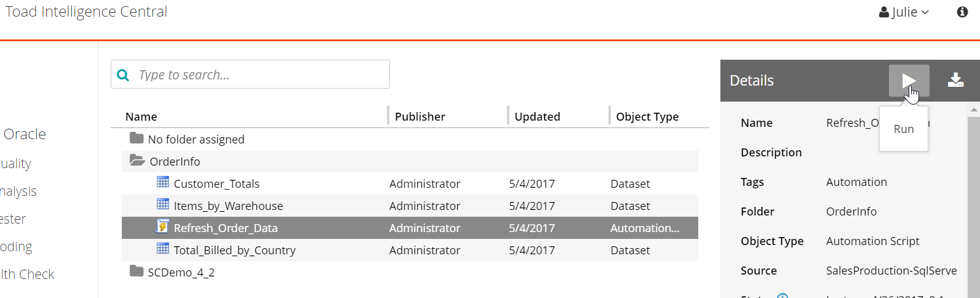Open the sidebar item ending in 'ester'

point(13,219)
